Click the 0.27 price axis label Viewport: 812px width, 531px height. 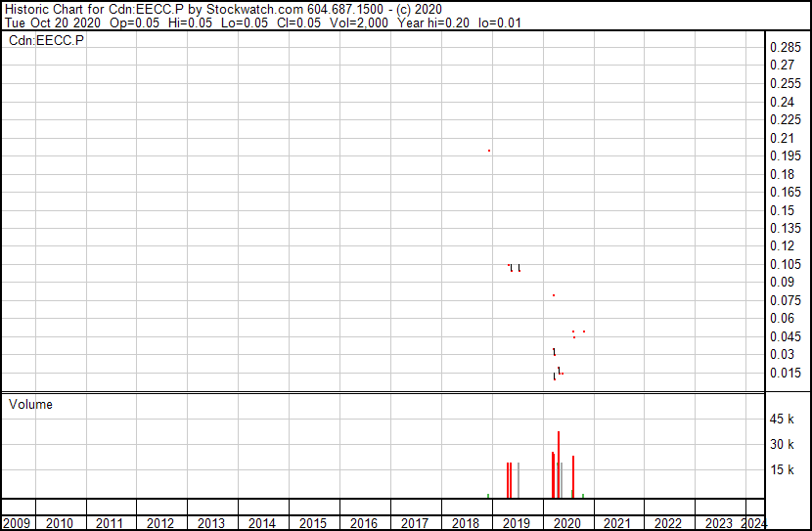coord(782,65)
